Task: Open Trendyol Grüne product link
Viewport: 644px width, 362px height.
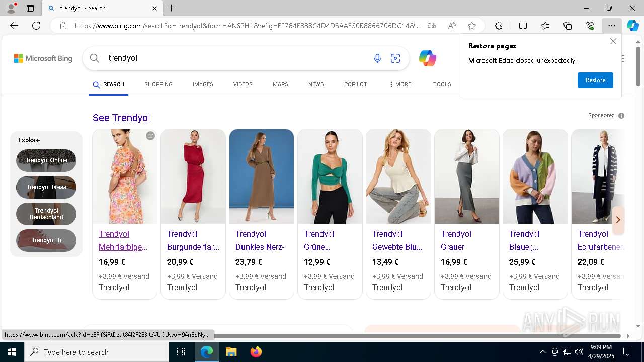Action: (x=319, y=240)
